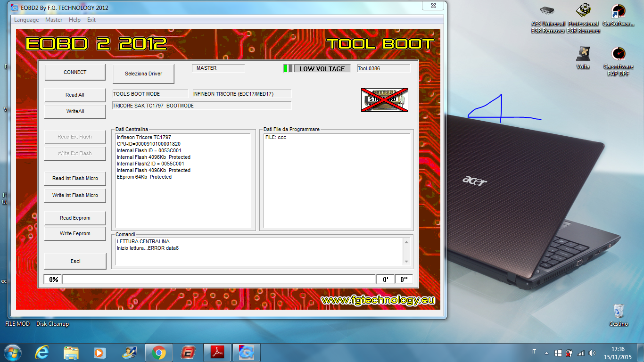Click the Read All button
644x362 pixels.
click(x=75, y=95)
